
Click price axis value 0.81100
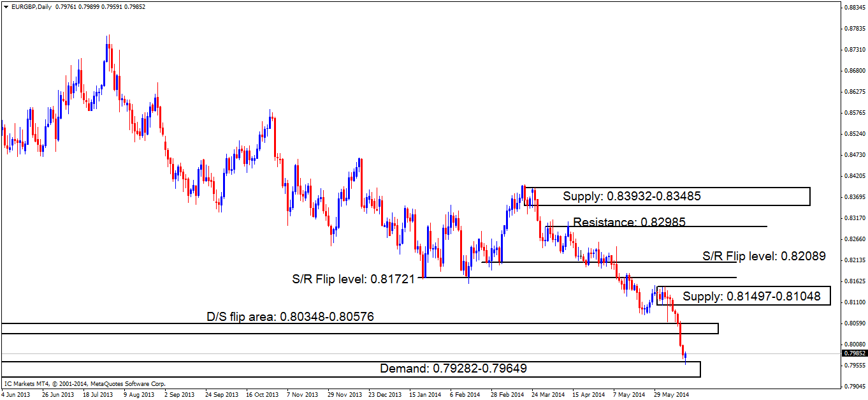tap(854, 302)
